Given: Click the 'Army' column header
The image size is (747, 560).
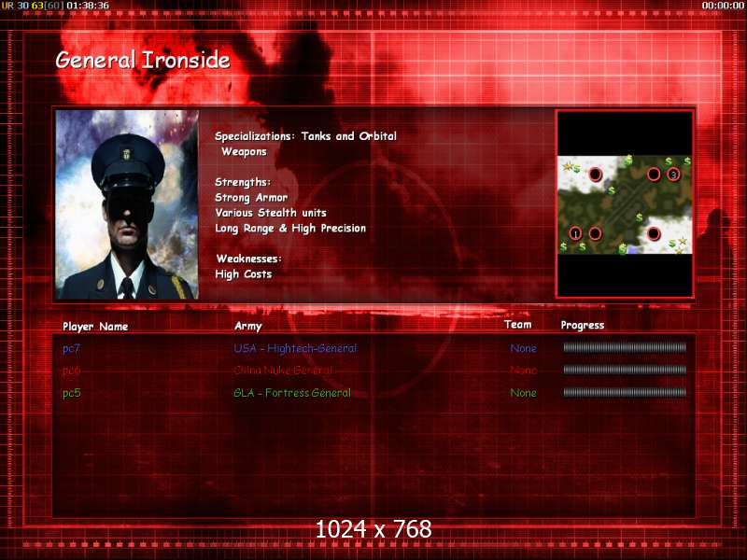Looking at the screenshot, I should pyautogui.click(x=248, y=326).
